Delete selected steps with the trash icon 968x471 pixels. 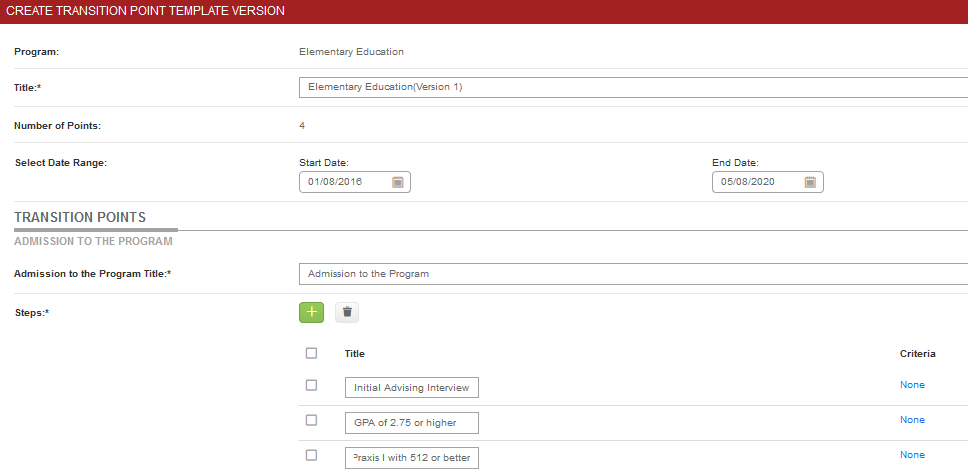347,312
